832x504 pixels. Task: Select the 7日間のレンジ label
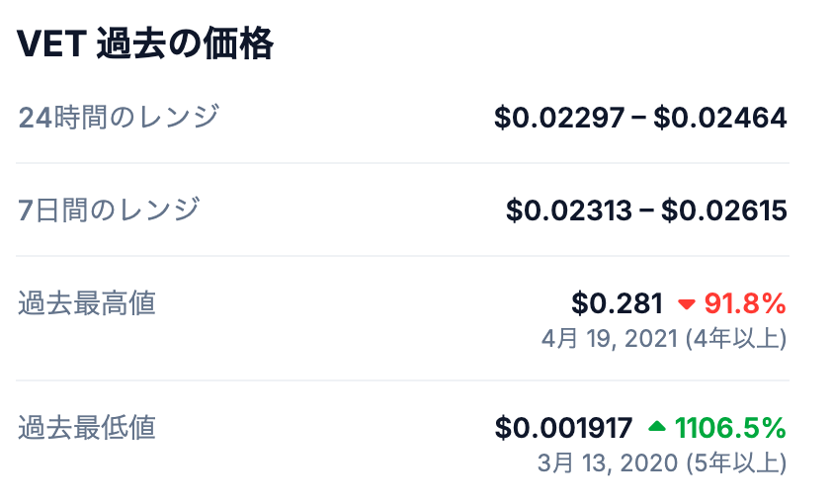coord(109,210)
